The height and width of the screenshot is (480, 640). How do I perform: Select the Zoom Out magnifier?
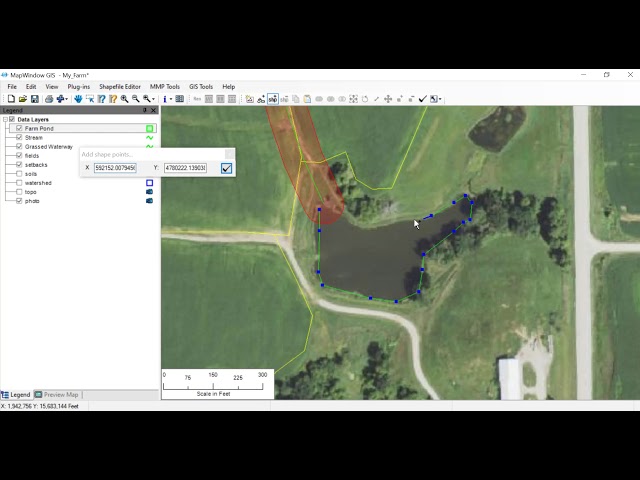[136, 99]
